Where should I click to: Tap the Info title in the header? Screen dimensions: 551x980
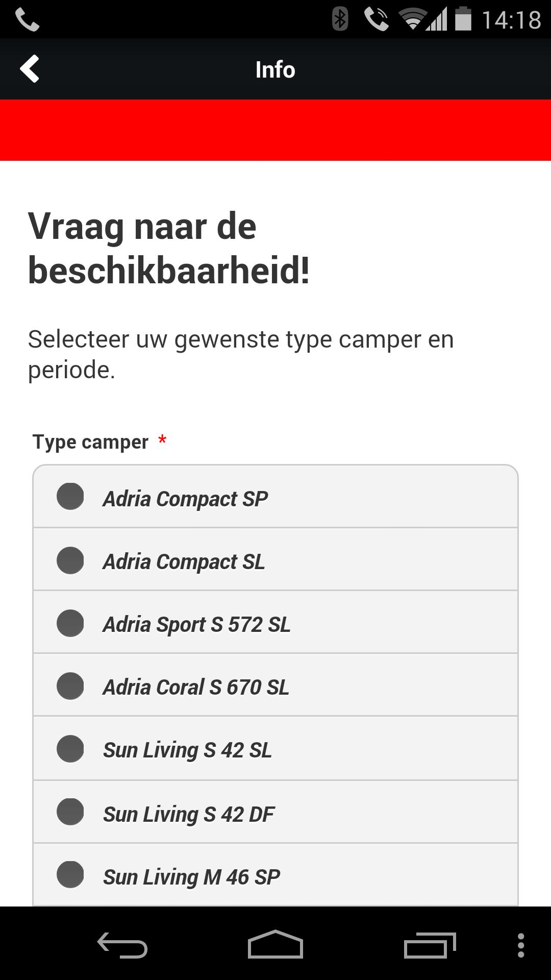coord(275,69)
